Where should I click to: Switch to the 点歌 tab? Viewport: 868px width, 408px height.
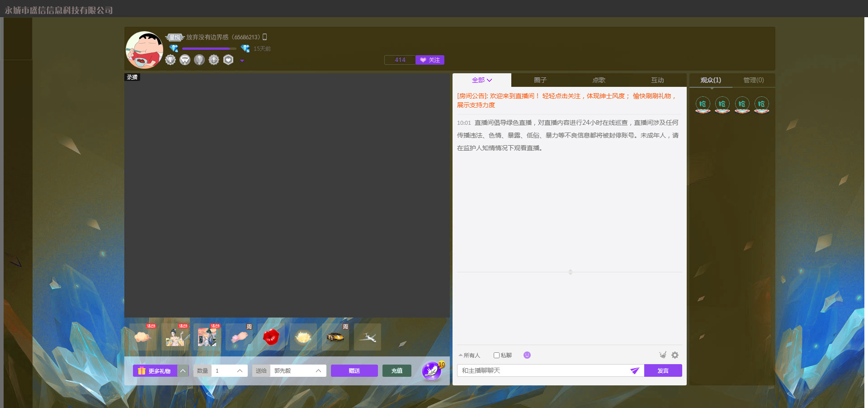coord(599,80)
